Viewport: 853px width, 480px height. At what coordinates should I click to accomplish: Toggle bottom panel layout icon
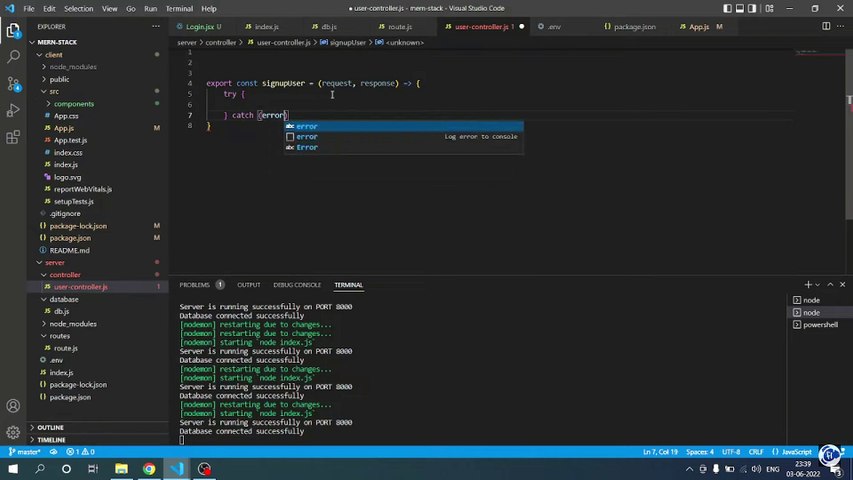740,8
